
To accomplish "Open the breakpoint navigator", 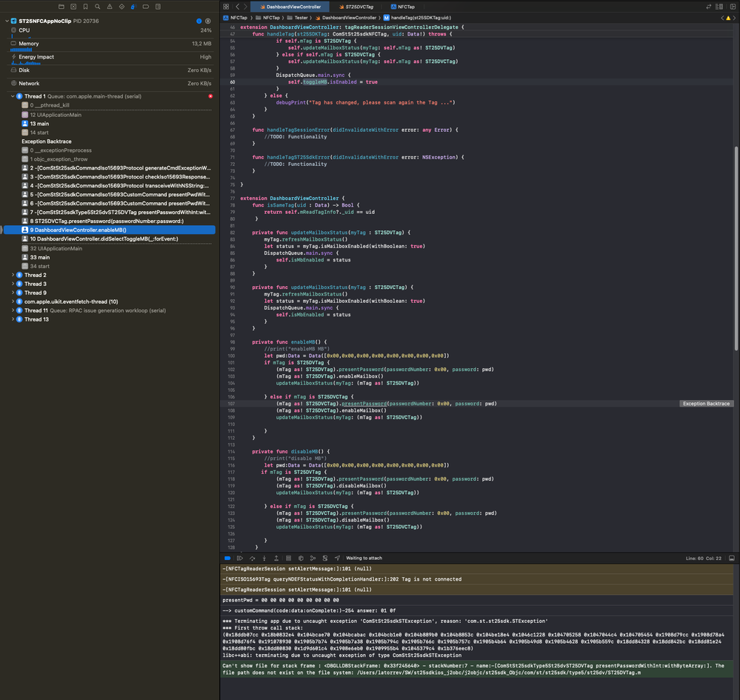I will (x=146, y=6).
